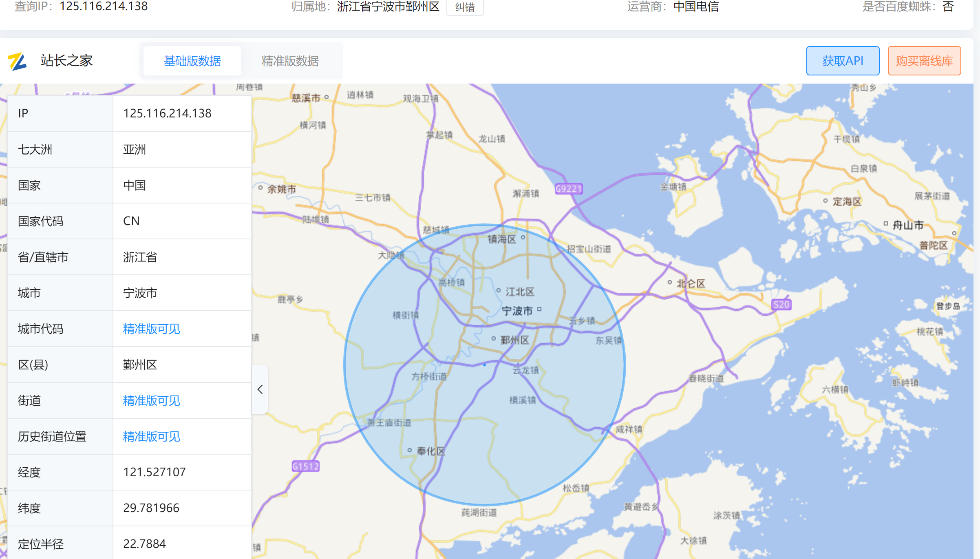Click the 购买离线库 button

[924, 61]
